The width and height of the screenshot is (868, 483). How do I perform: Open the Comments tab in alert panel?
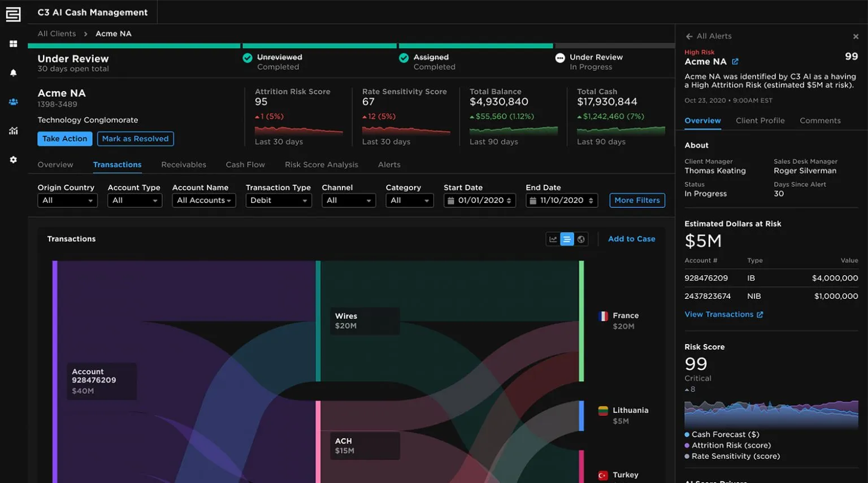(820, 121)
